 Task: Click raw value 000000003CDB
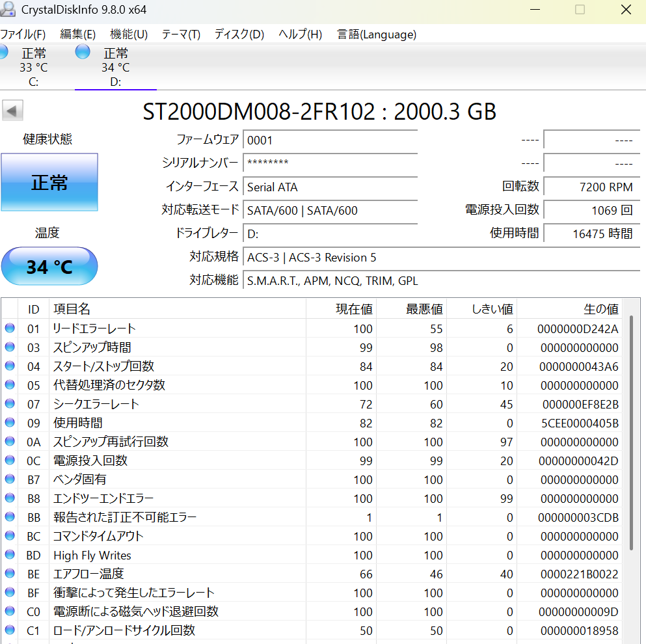click(x=578, y=518)
